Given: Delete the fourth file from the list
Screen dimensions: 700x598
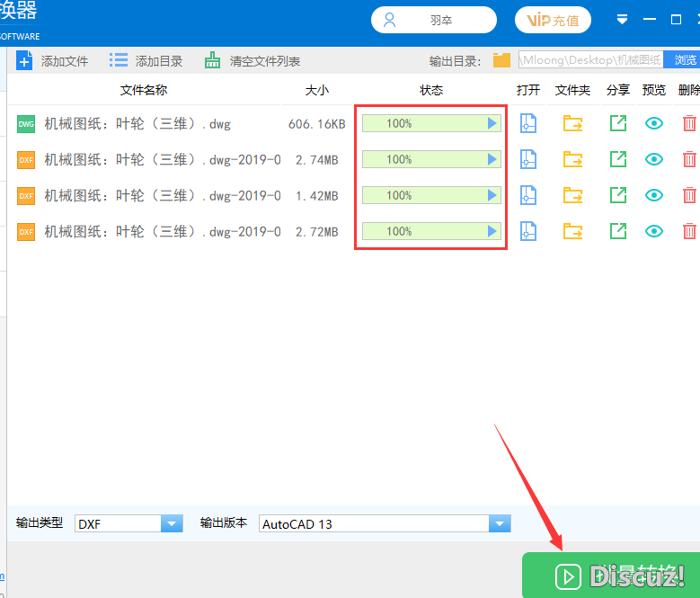Looking at the screenshot, I should tap(689, 231).
